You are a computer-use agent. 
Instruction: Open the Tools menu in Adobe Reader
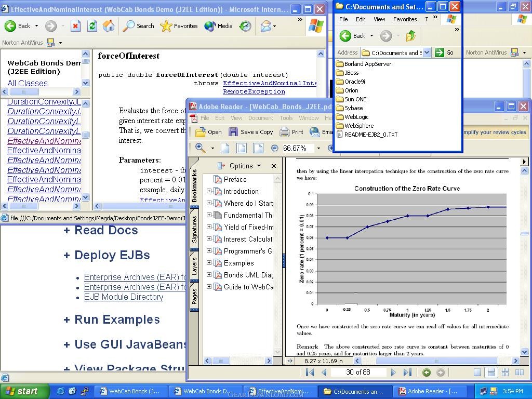(286, 118)
